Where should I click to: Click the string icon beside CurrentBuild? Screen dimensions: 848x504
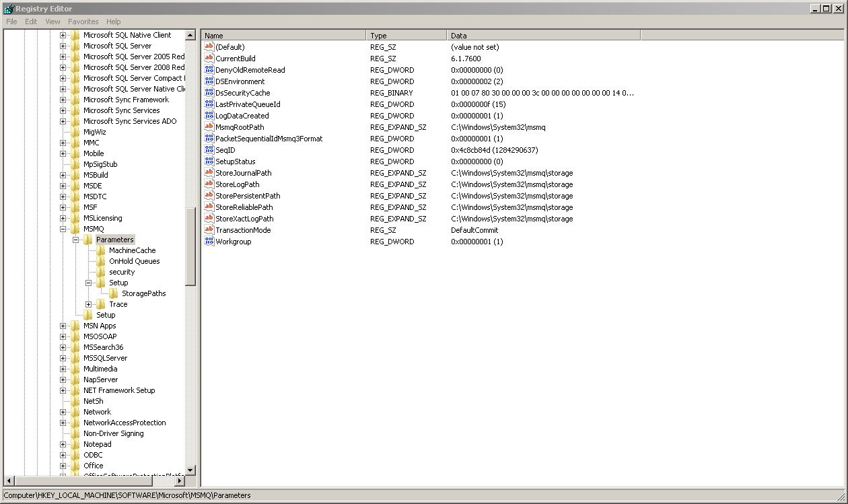(209, 59)
